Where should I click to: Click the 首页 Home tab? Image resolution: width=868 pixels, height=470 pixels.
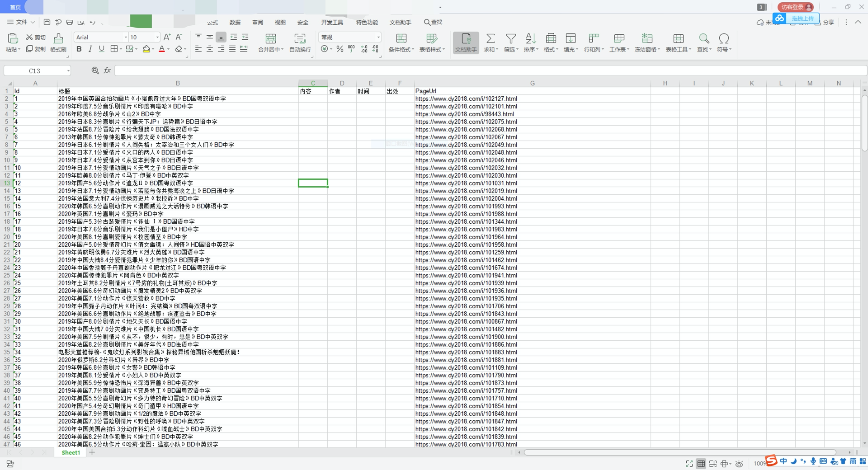pyautogui.click(x=15, y=7)
